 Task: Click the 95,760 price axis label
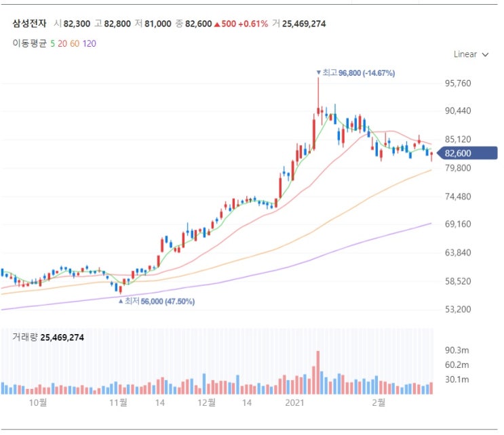click(x=458, y=83)
